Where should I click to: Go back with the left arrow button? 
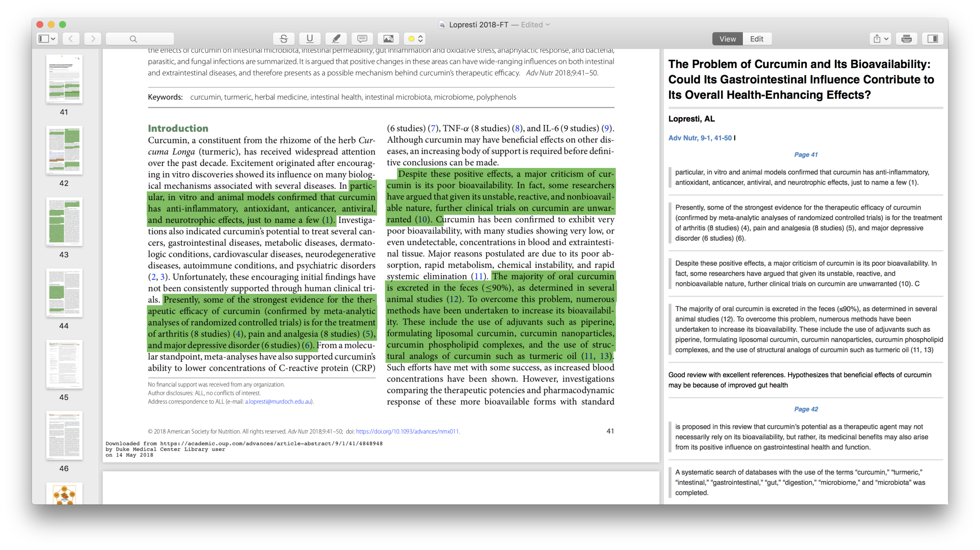click(71, 39)
